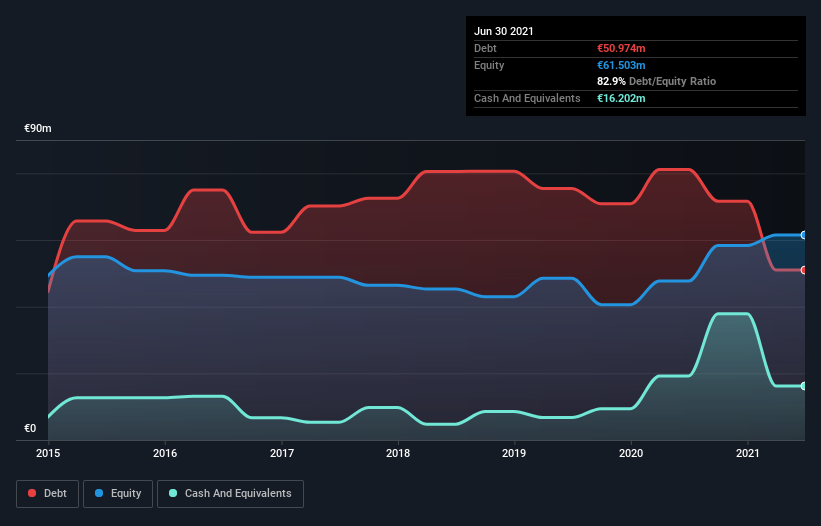The image size is (821, 526).
Task: Click the 2016 x-axis label
Action: [x=165, y=453]
